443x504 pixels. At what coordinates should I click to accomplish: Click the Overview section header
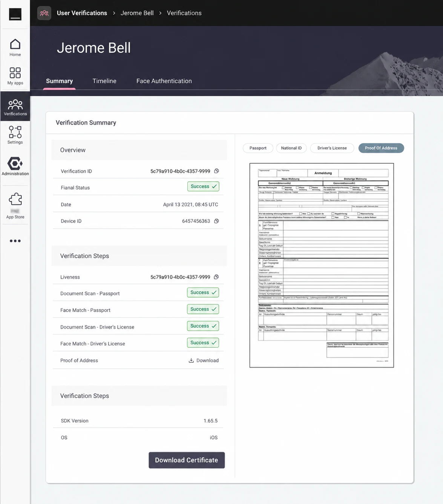click(139, 150)
